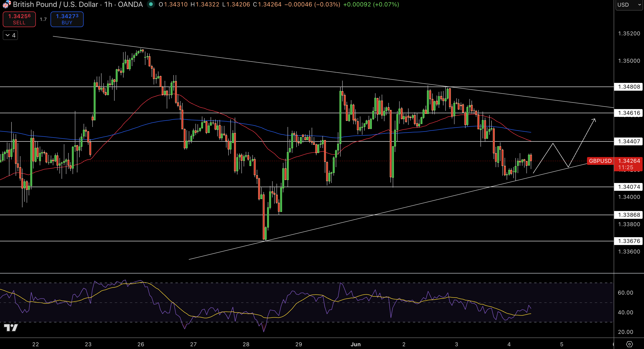Click the green market status dot

click(x=151, y=4)
